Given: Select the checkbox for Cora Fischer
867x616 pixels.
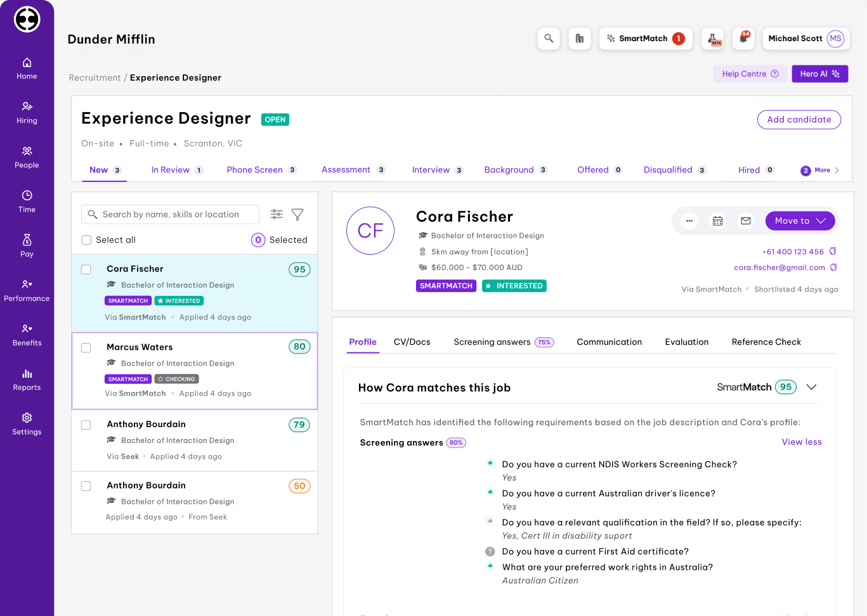Looking at the screenshot, I should coord(86,270).
